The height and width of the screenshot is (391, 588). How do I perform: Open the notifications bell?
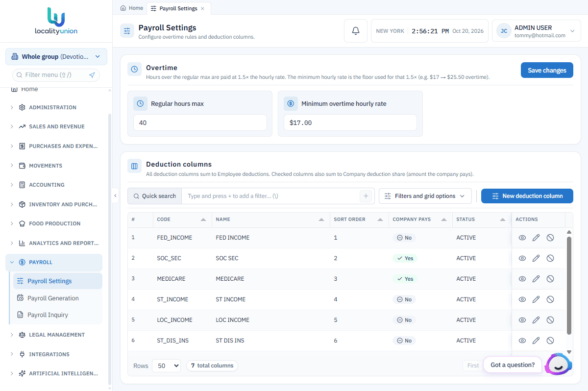click(356, 31)
